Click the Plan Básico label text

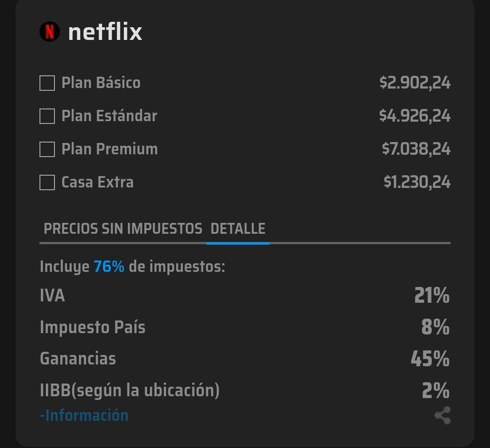[100, 83]
